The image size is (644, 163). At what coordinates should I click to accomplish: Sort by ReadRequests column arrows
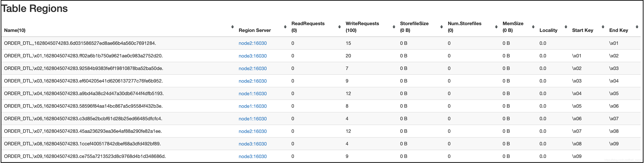pyautogui.click(x=339, y=27)
